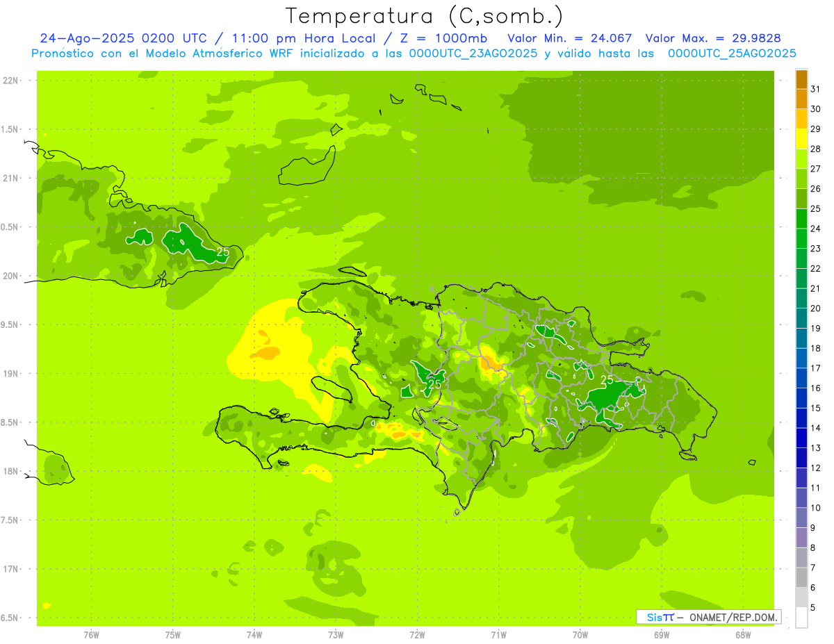This screenshot has height=644, width=834.
Task: Click the "8.5N" latitude axis label
Action: click(10, 423)
